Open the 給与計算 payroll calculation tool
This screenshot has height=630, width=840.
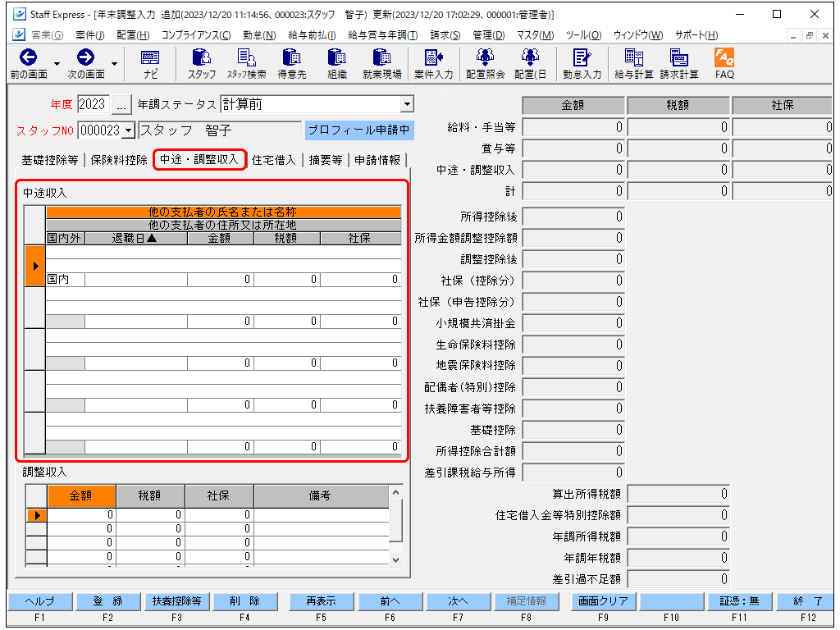pyautogui.click(x=632, y=63)
